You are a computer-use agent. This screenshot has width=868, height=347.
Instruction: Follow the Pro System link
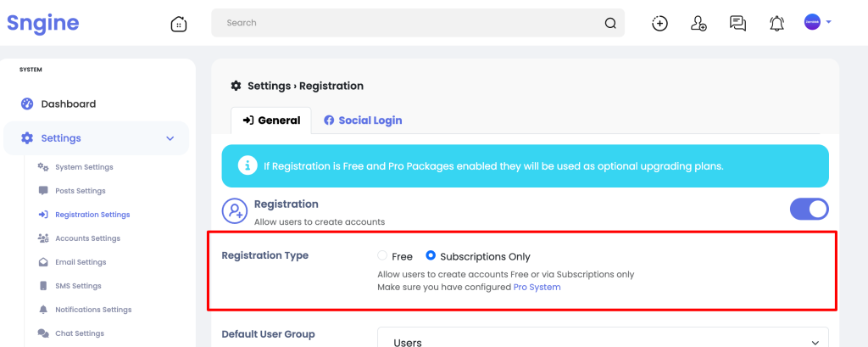point(537,287)
